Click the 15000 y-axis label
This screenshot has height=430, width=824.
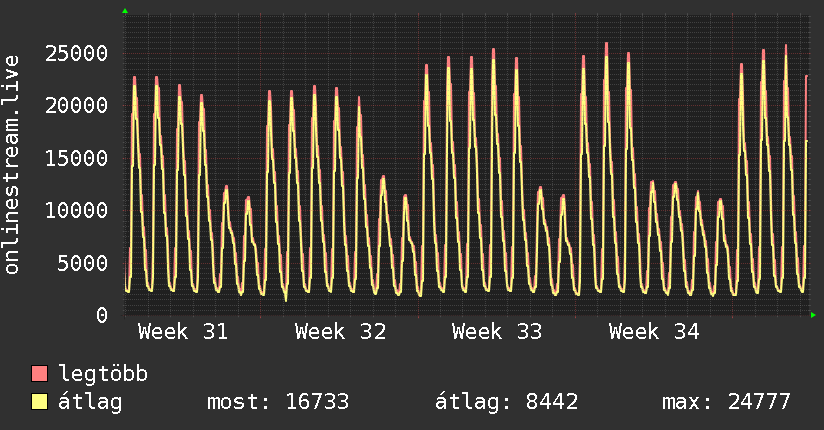coord(77,158)
